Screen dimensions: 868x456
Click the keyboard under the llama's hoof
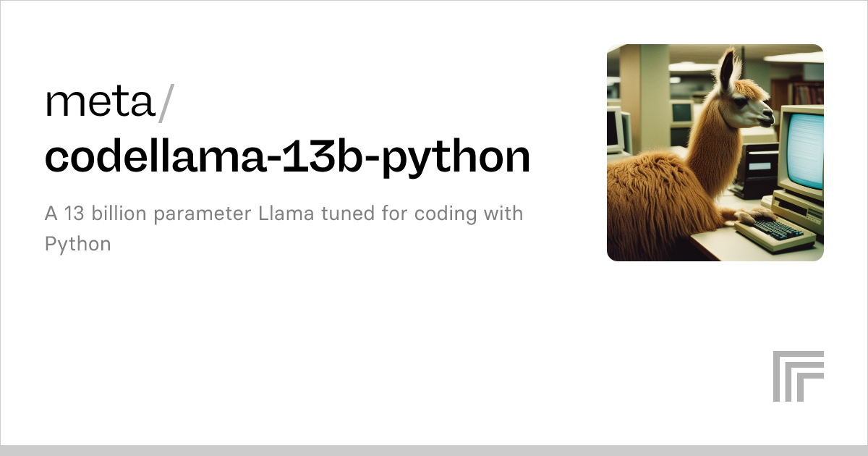(772, 232)
